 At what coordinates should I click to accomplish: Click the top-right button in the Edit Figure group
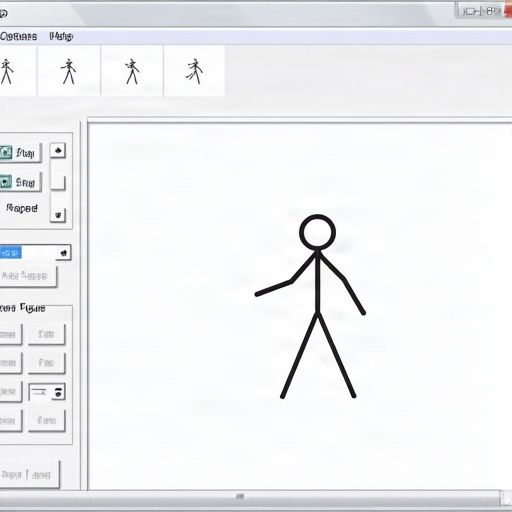[47, 334]
